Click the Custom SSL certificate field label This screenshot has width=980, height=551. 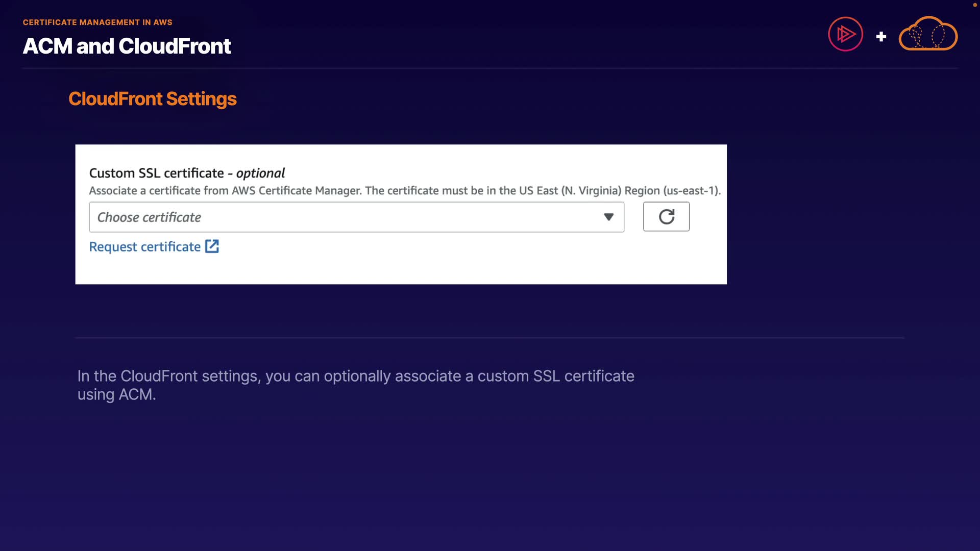click(156, 173)
